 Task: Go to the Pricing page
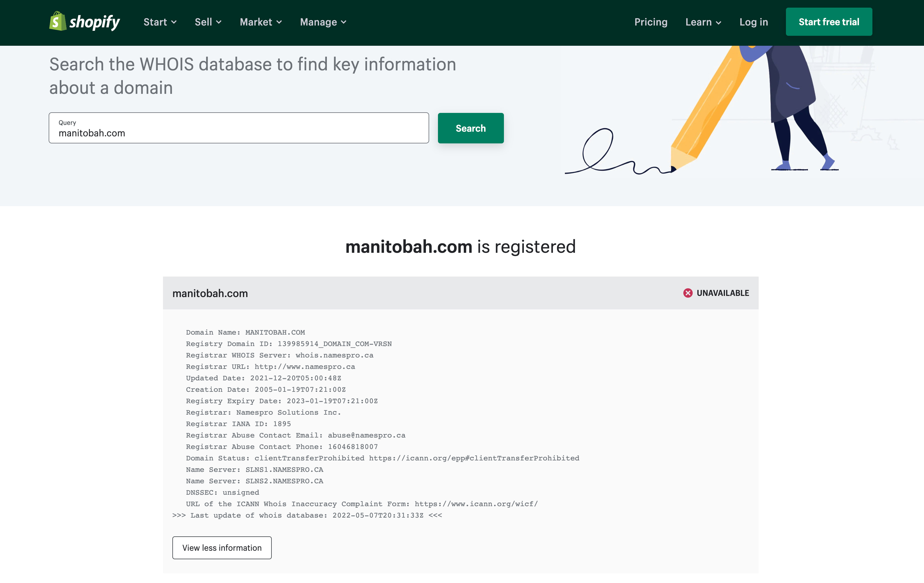tap(650, 22)
